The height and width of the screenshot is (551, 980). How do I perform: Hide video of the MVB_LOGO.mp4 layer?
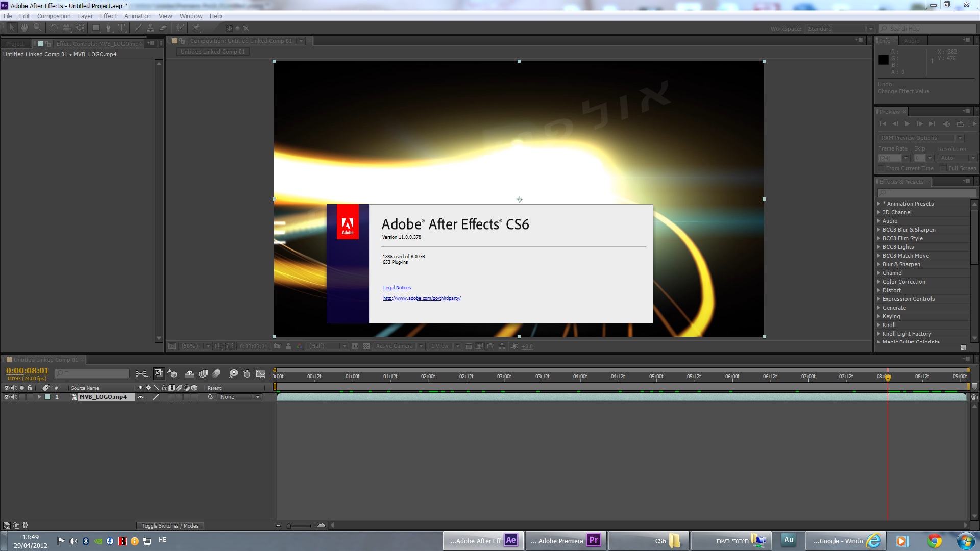7,397
